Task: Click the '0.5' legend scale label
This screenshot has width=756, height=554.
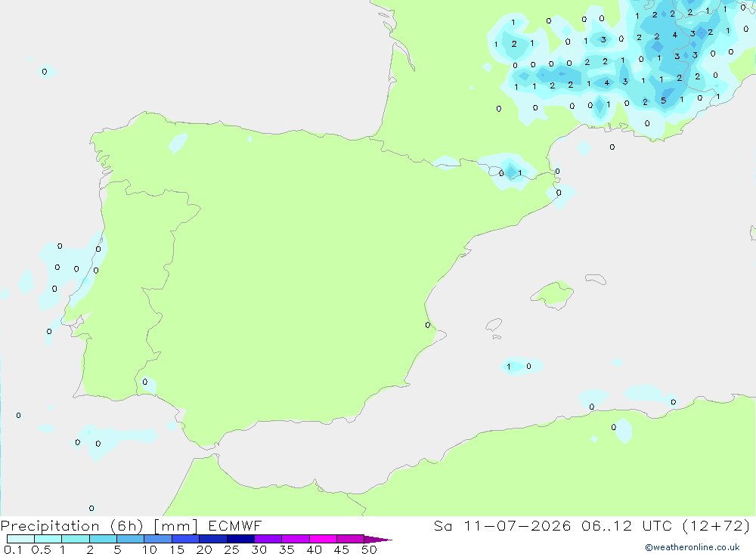Action: pyautogui.click(x=41, y=549)
